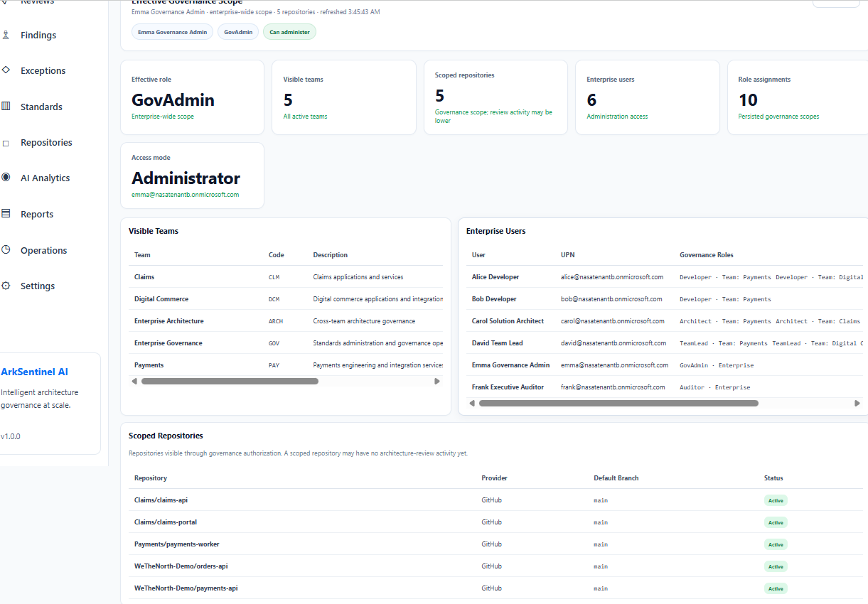This screenshot has height=604, width=868.
Task: Click the Findings sidebar icon
Action: click(x=6, y=35)
